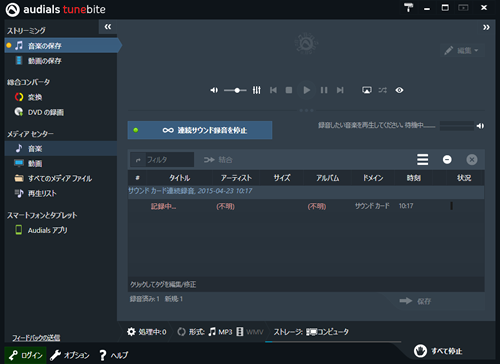Skip to previous track
This screenshot has height=364, width=500.
pos(273,90)
